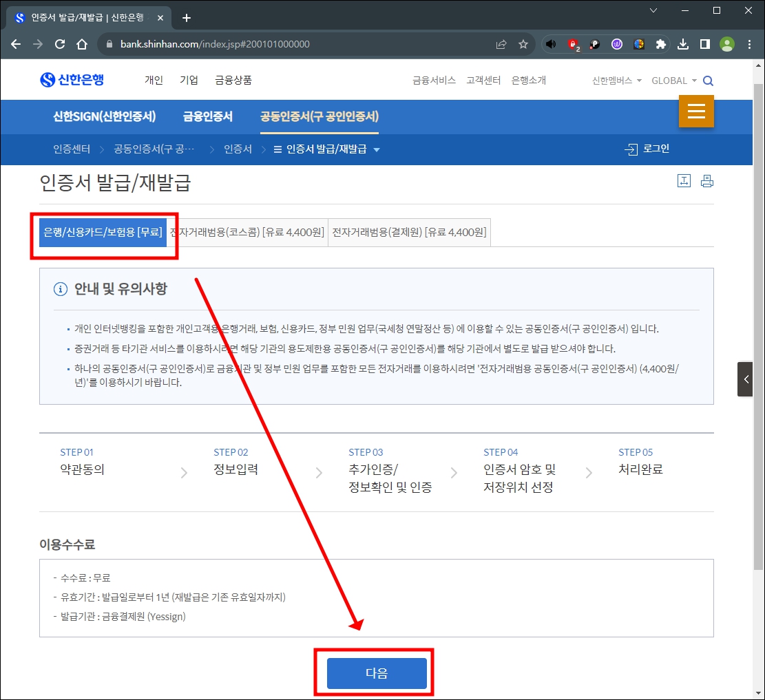Open the 금융상품 top menu
765x700 pixels.
click(x=233, y=80)
